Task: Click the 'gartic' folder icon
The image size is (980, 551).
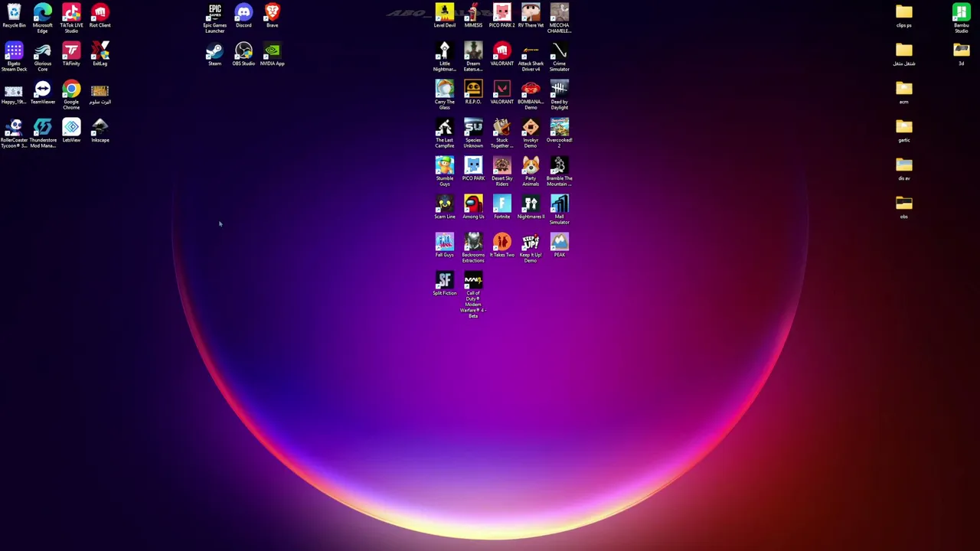Action: pyautogui.click(x=904, y=130)
